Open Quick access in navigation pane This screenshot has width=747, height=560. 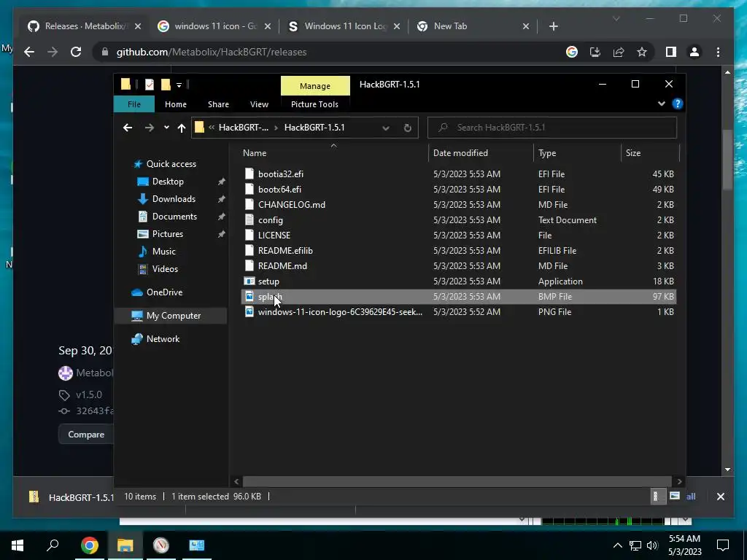pos(171,164)
